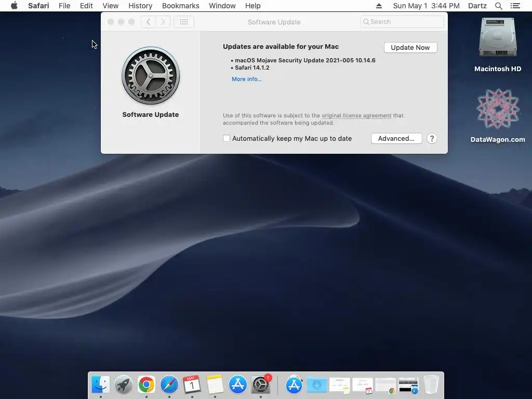Open Advanced... options

396,138
